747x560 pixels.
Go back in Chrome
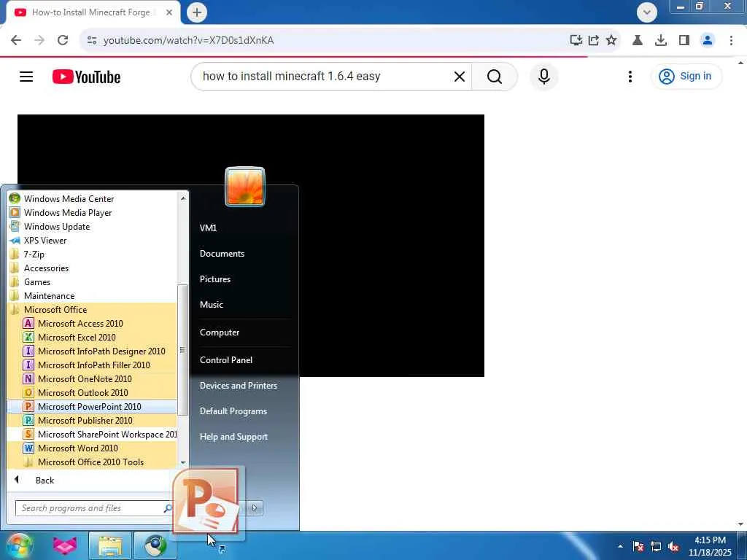pyautogui.click(x=16, y=40)
